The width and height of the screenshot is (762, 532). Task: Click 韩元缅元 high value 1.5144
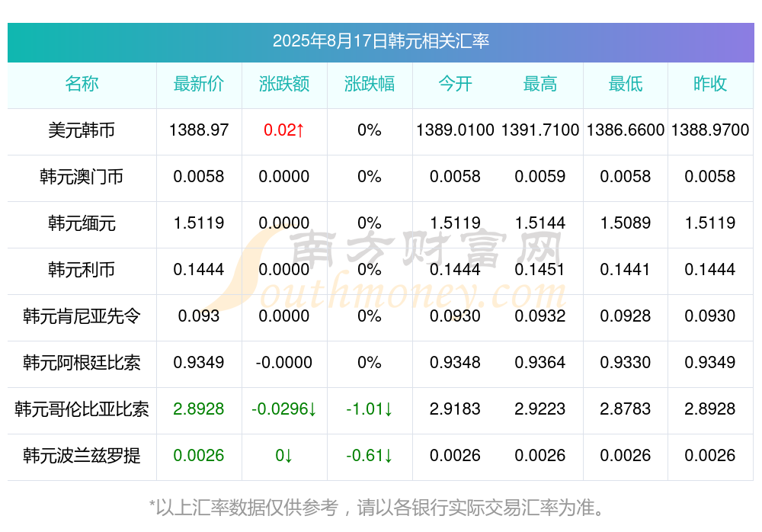540,223
